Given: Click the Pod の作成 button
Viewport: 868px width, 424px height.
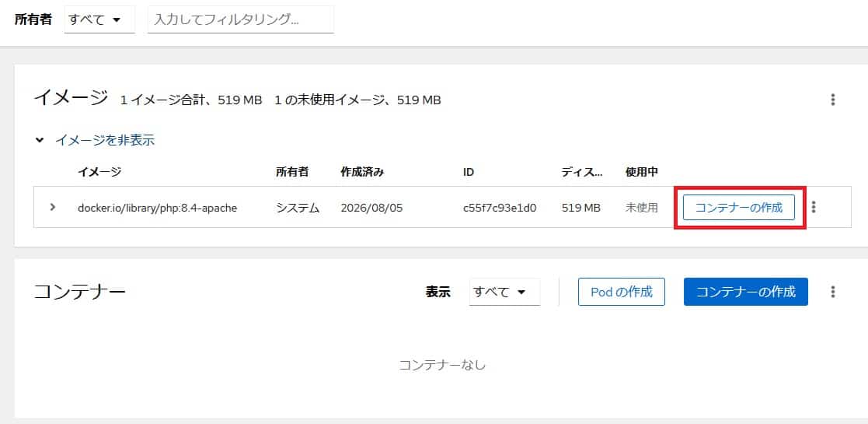Looking at the screenshot, I should (621, 292).
